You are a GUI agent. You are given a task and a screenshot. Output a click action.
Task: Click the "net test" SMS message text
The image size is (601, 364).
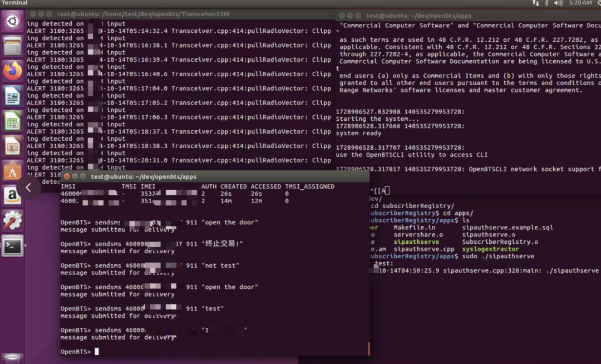pyautogui.click(x=220, y=265)
